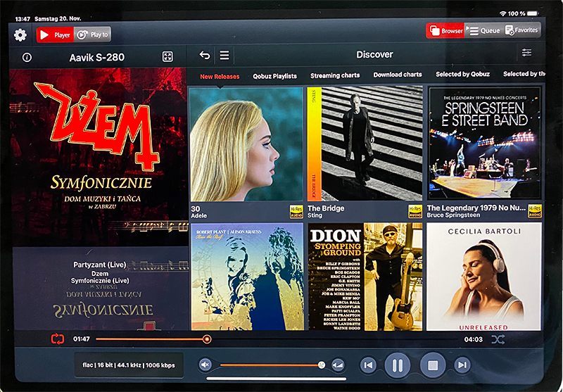Click the Sting artist name
Screen dimensions: 563x392
point(315,215)
